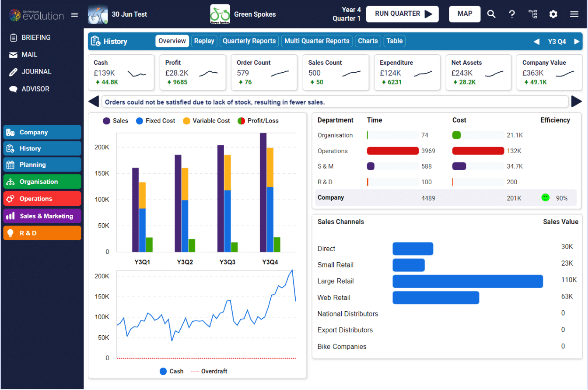
Task: Select the Sales & Marketing chart icon
Action: point(10,216)
